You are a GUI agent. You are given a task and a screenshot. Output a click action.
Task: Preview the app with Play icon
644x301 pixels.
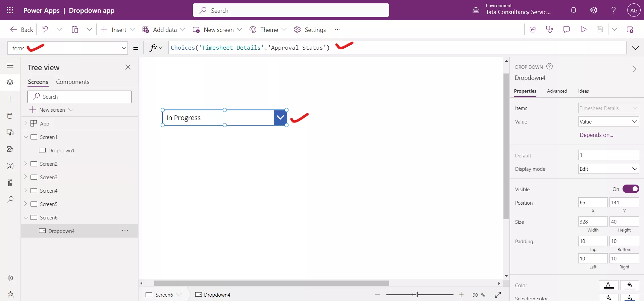583,29
